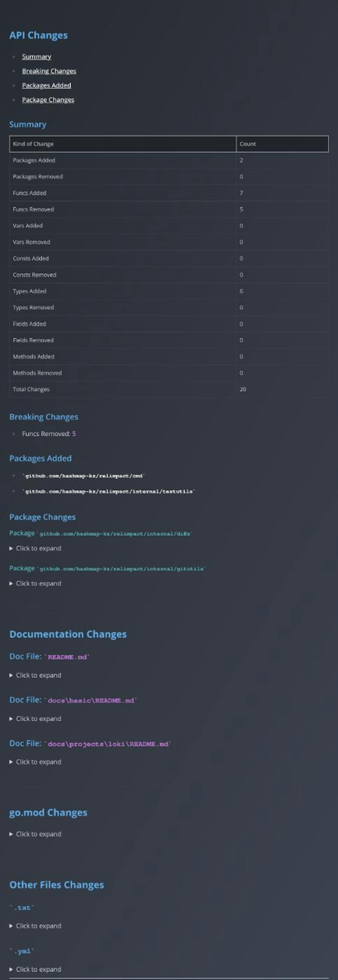Go to Package Changes contents link
Screen dimensions: 338x980
[x=48, y=100]
